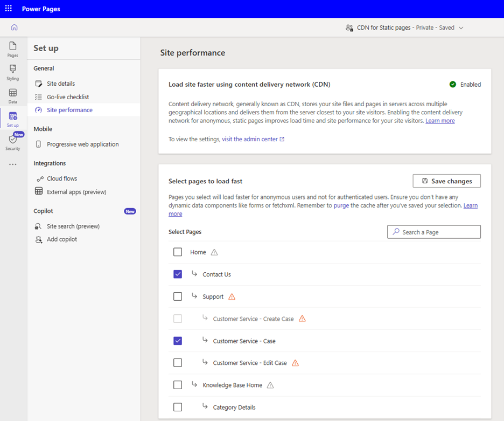Select the Home page checkbox
This screenshot has width=504, height=421.
(x=178, y=252)
